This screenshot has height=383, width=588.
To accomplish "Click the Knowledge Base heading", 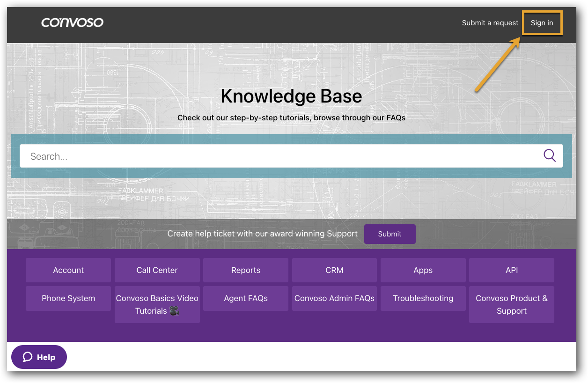I will click(x=291, y=96).
